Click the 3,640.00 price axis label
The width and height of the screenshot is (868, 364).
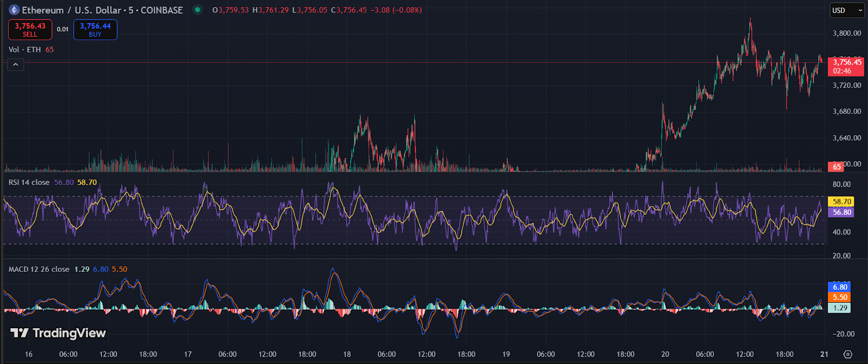coord(847,138)
